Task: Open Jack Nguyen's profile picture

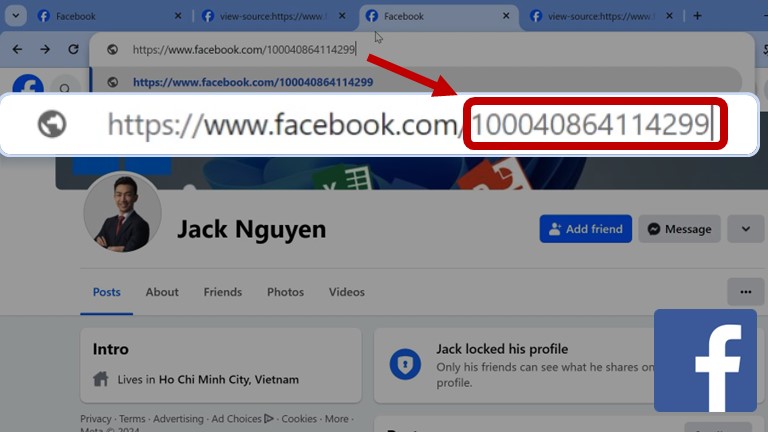Action: [122, 213]
